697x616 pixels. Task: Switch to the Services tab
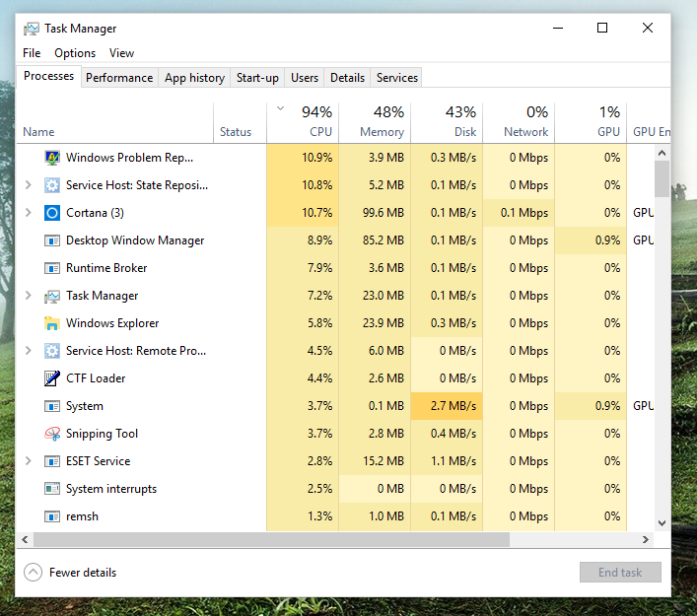[x=397, y=78]
